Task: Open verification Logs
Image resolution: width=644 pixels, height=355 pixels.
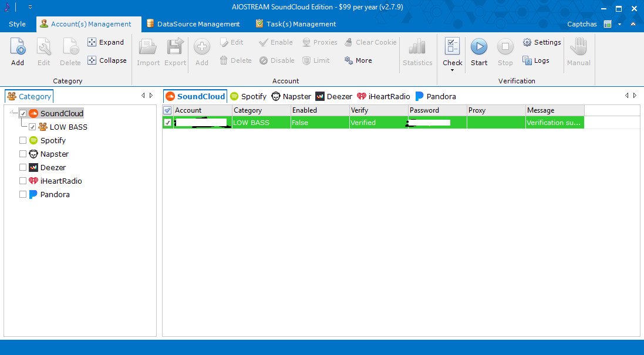Action: click(536, 60)
